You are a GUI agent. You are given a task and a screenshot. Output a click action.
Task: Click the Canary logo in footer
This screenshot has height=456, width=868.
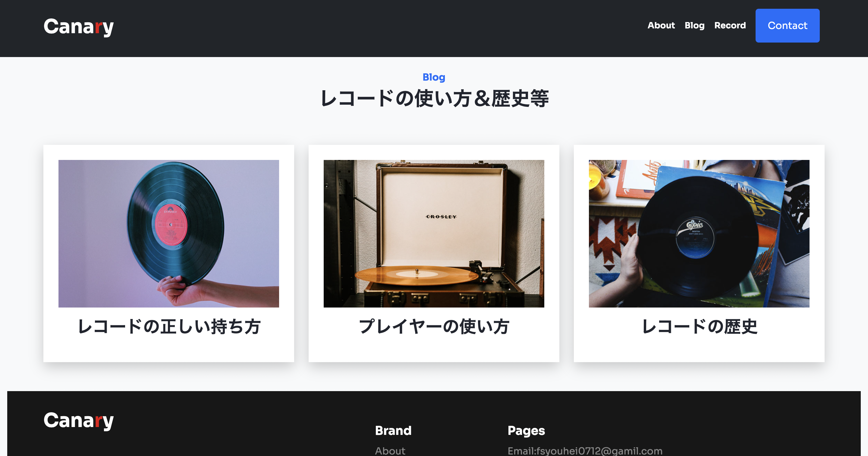pos(78,420)
